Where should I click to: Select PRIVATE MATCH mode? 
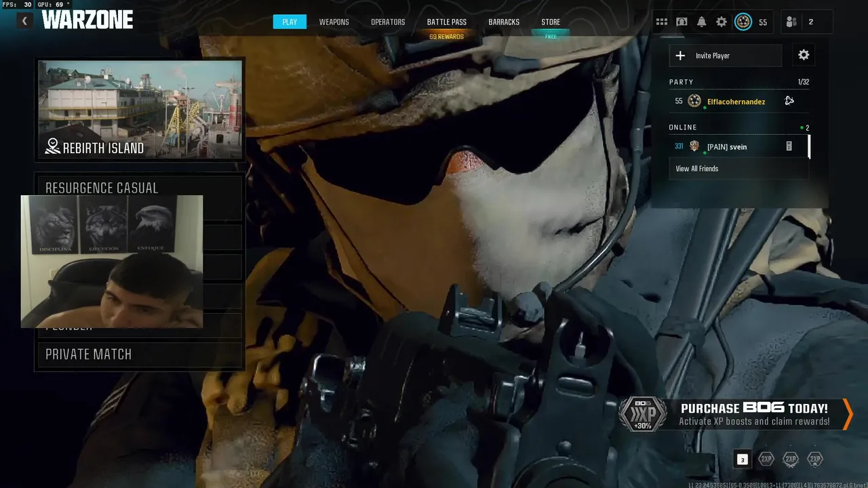point(140,354)
